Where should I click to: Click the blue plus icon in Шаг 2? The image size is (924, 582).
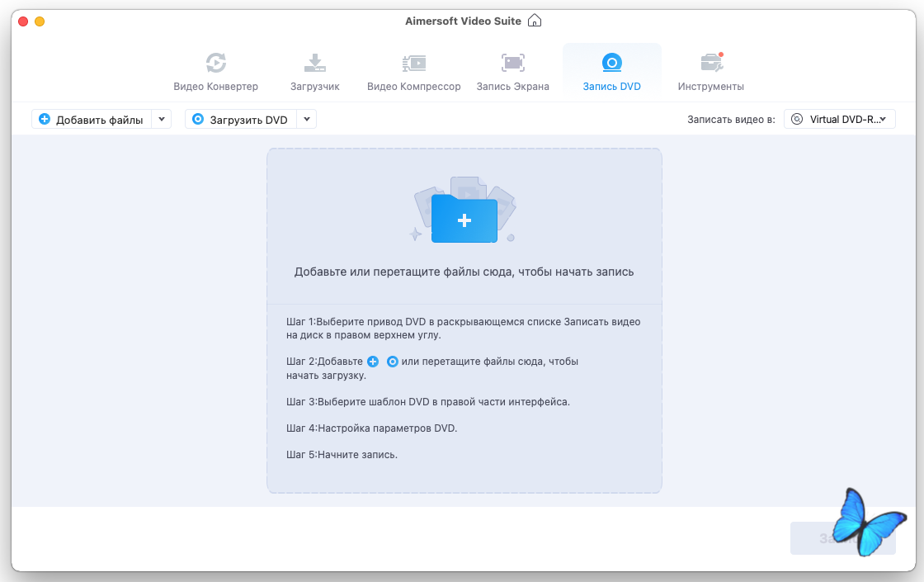pos(373,362)
